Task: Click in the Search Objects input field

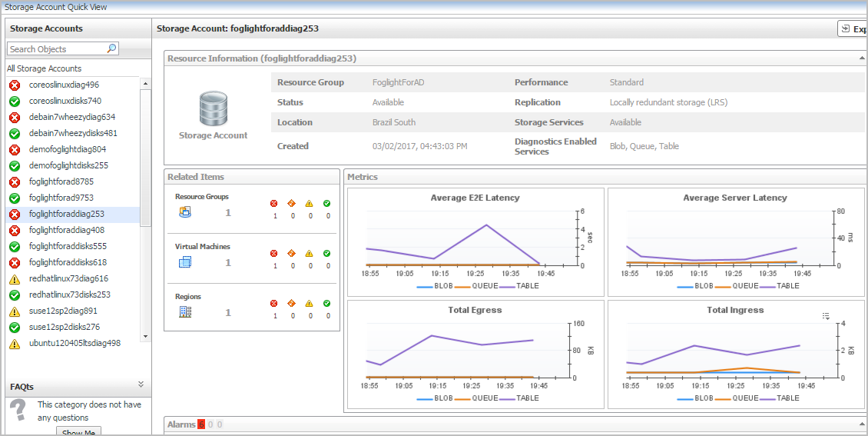Action: [55, 48]
